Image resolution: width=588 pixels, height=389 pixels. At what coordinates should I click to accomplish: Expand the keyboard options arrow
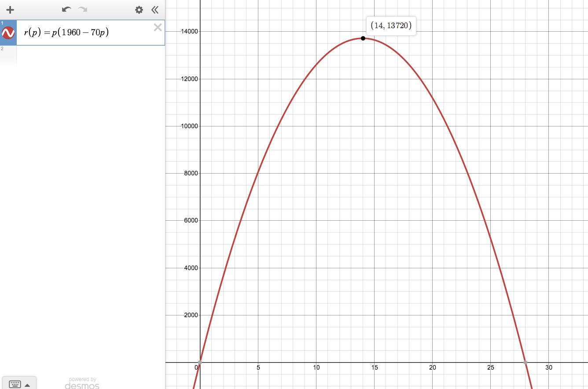click(x=27, y=385)
